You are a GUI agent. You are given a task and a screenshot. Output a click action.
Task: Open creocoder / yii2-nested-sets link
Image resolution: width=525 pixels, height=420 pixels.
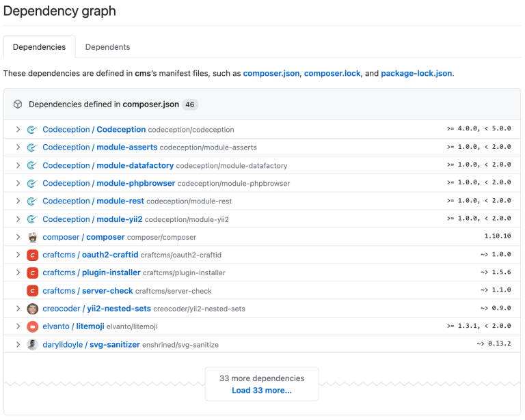click(97, 309)
